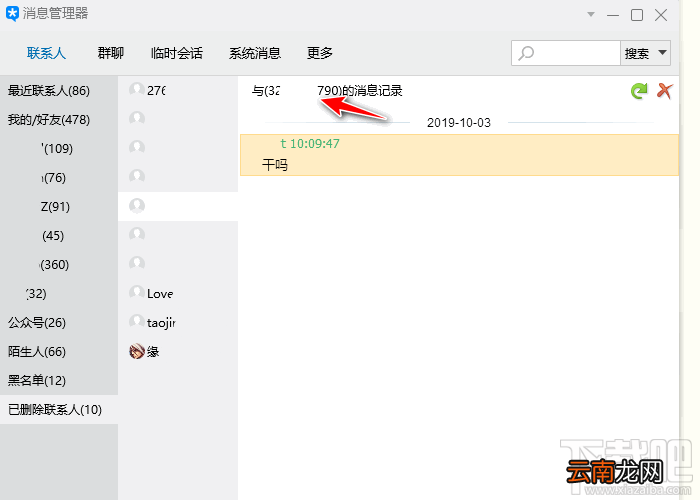Click the avatar beside contact 276
This screenshot has height=500, width=700.
click(137, 90)
